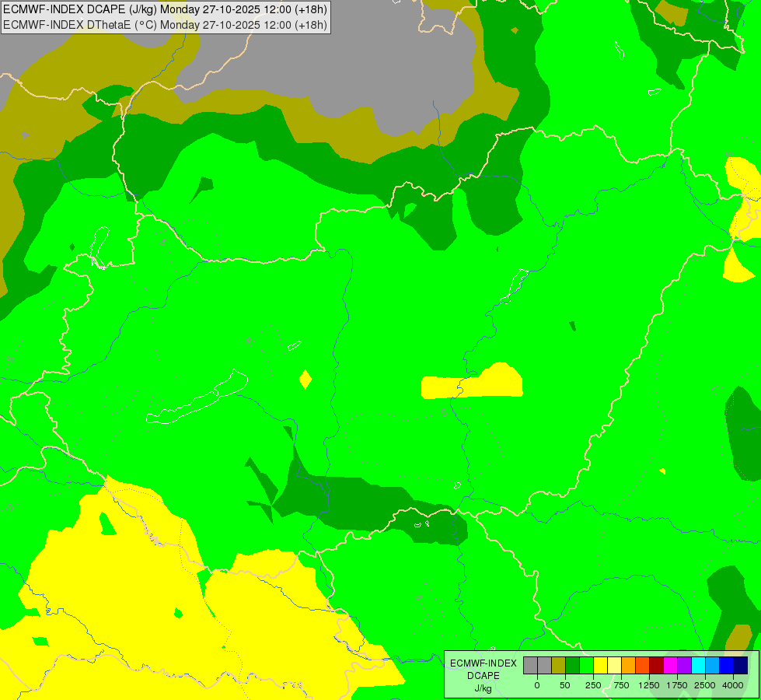This screenshot has height=700, width=761.
Task: Select the cyan legend swatch
Action: (698, 665)
